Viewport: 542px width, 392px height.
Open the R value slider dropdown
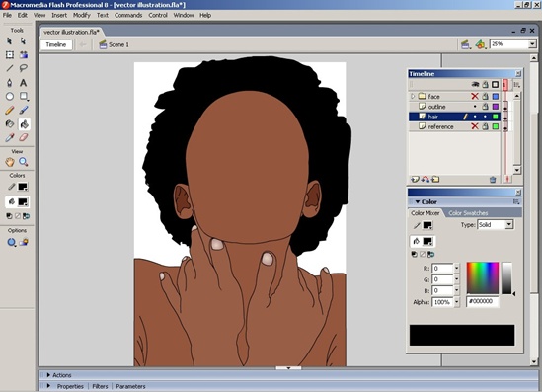tap(457, 269)
